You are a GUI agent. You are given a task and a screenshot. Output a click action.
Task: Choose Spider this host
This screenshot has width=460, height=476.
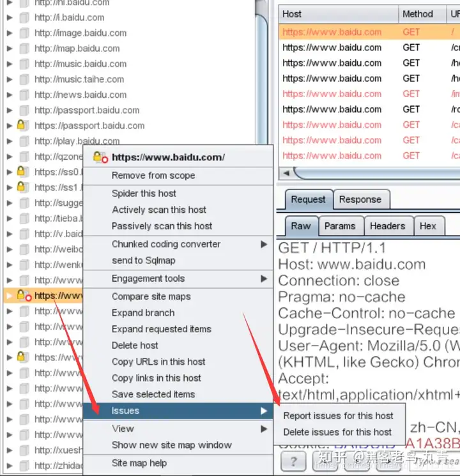tap(178, 194)
